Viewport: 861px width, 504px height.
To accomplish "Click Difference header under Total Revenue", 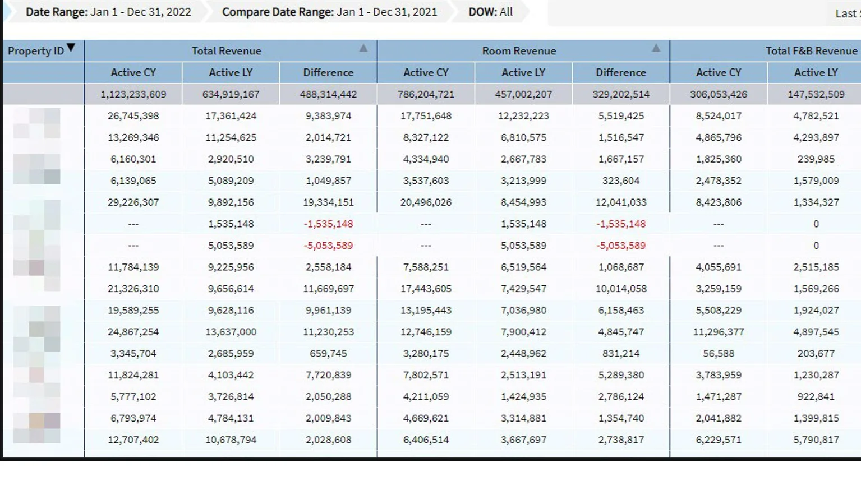I will pyautogui.click(x=328, y=72).
